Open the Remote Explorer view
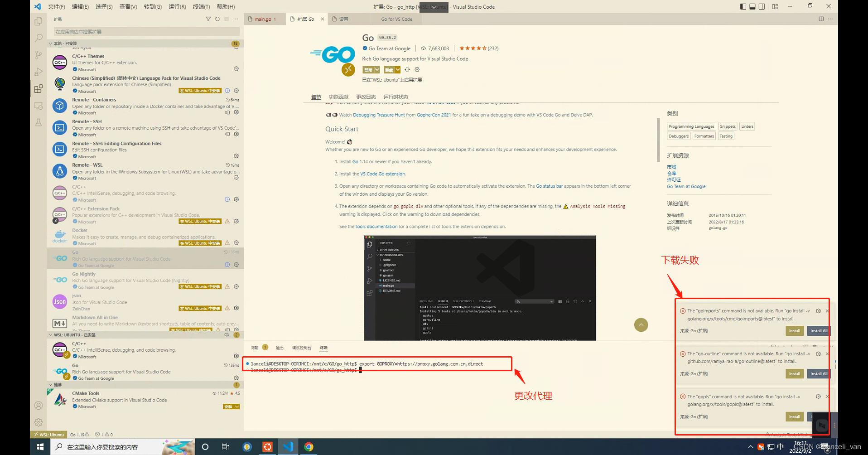 [x=38, y=106]
